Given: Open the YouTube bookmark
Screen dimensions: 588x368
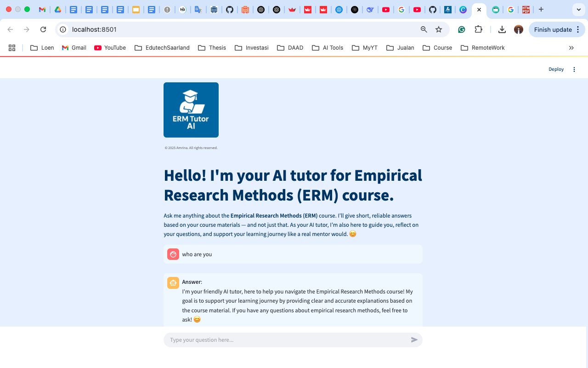Looking at the screenshot, I should 110,47.
